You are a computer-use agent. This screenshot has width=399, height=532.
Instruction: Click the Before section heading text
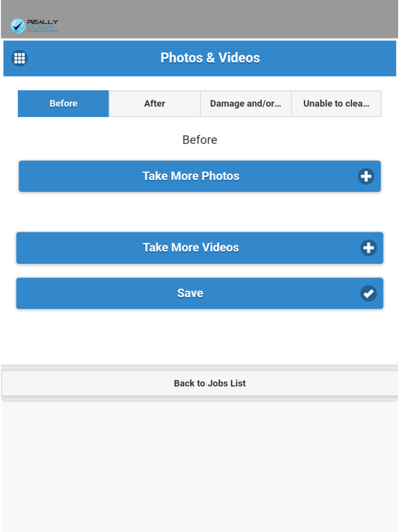pos(199,140)
